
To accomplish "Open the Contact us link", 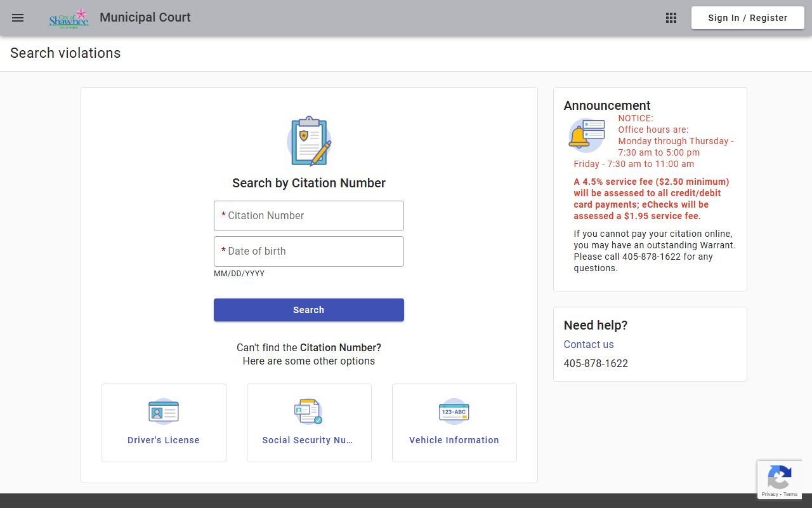I will 589,344.
